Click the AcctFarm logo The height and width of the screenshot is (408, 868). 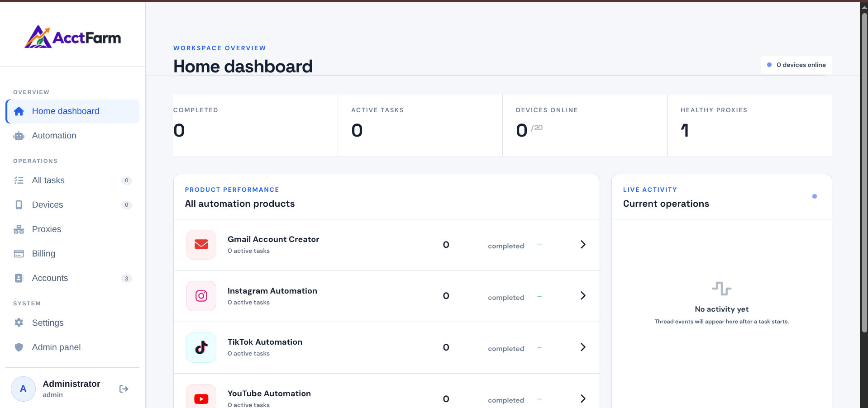[73, 37]
